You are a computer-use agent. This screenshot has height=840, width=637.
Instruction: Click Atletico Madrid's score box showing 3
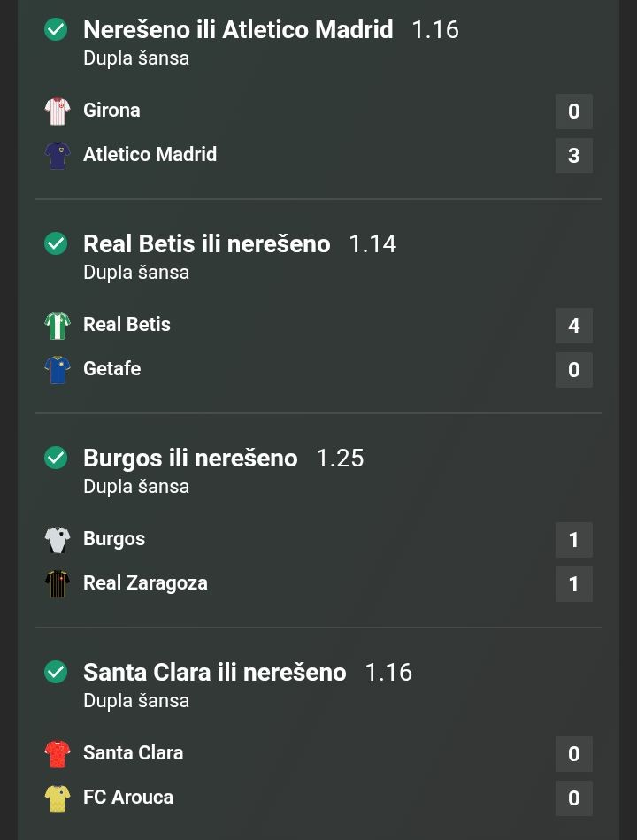tap(573, 156)
